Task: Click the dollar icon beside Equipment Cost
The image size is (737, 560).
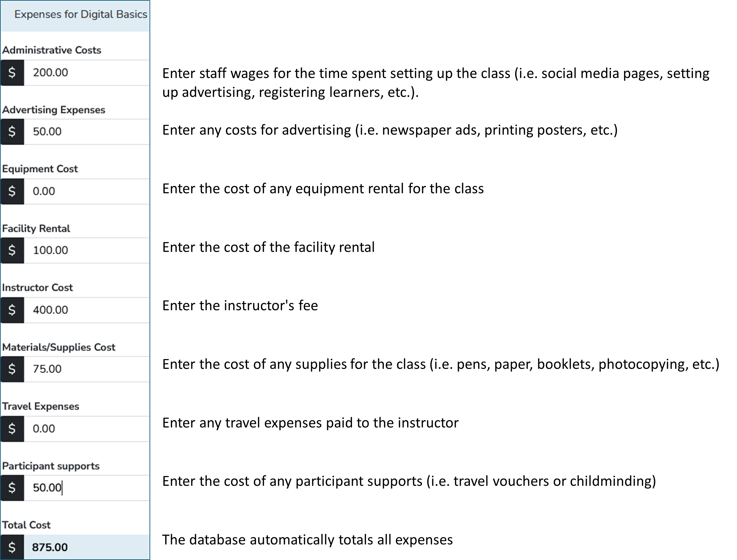Action: [x=12, y=191]
